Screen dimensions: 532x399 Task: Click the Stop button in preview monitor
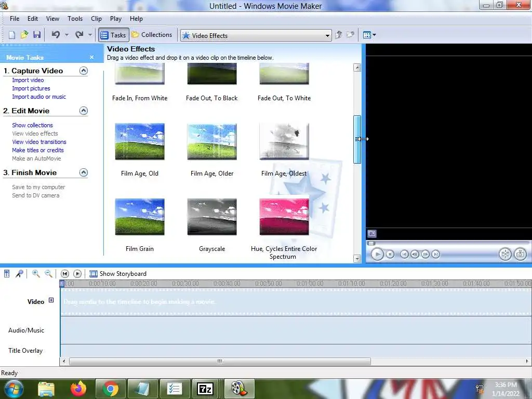[x=390, y=254]
